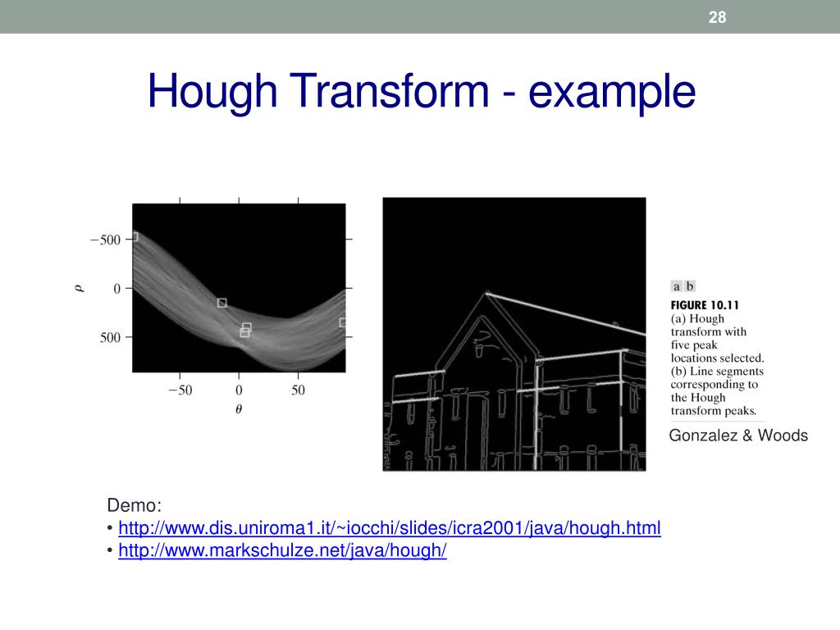Viewport: 840px width, 630px height.
Task: Click the building edge line-segments image
Action: pos(514,335)
